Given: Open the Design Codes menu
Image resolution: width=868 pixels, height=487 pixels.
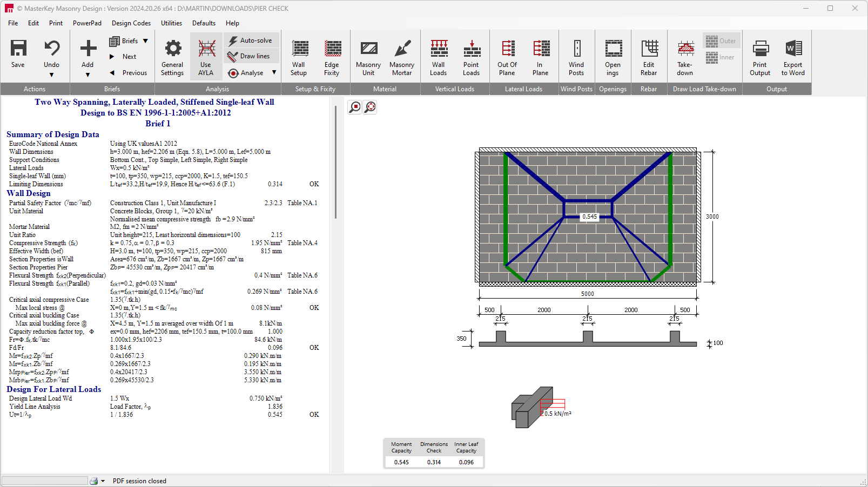Looking at the screenshot, I should click(x=131, y=23).
